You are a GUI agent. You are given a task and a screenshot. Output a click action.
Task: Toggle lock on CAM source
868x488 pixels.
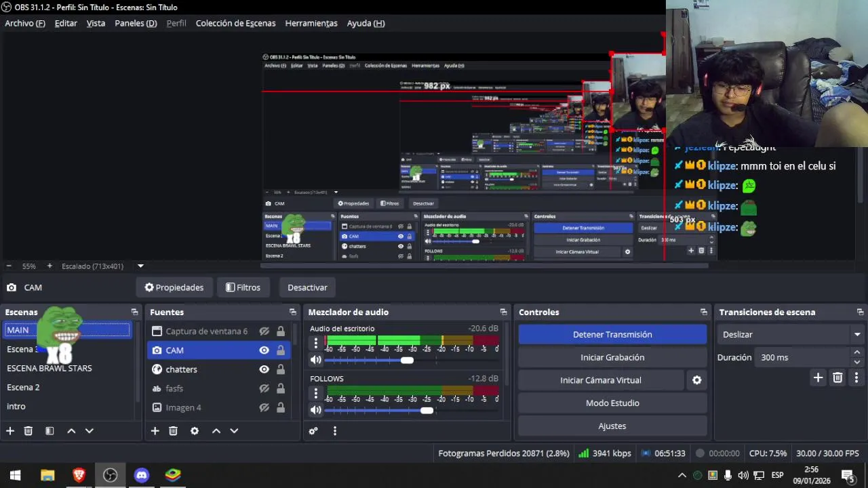(281, 350)
